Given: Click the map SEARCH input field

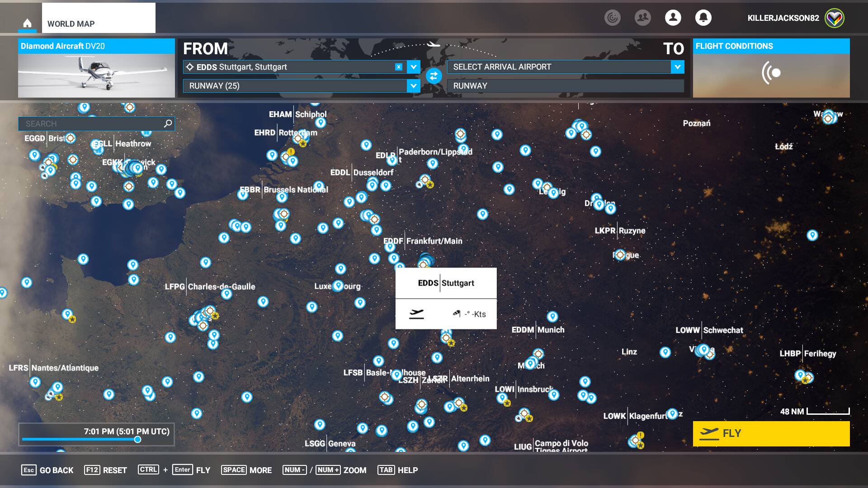Looking at the screenshot, I should pyautogui.click(x=90, y=123).
